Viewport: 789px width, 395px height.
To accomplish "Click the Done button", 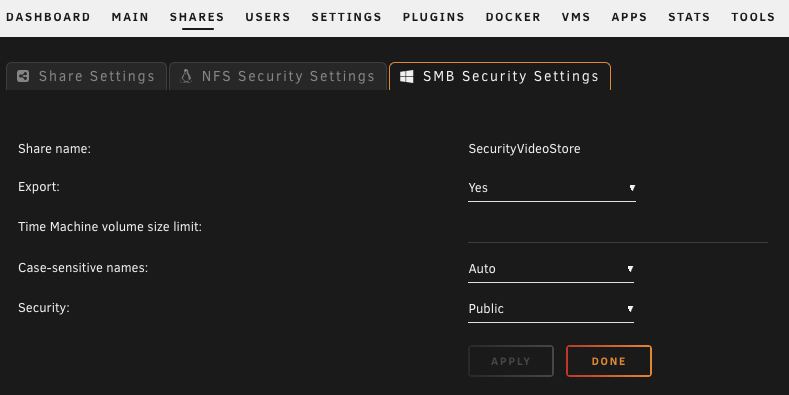I will [x=609, y=361].
